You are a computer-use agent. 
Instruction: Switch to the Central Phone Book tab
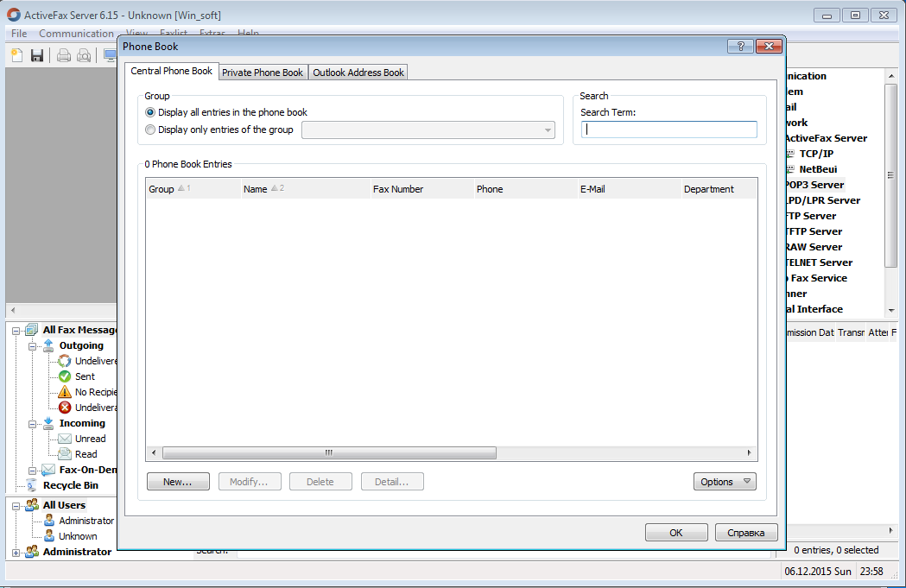172,71
